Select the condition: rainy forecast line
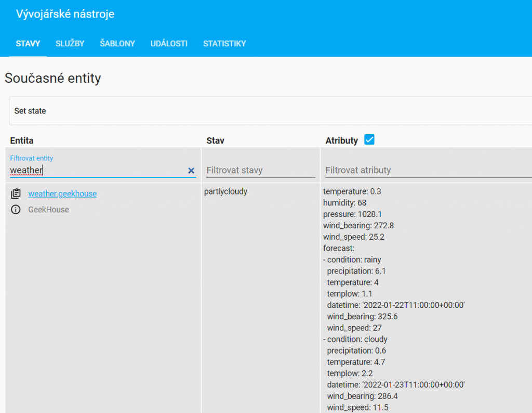This screenshot has height=413, width=532. point(352,260)
